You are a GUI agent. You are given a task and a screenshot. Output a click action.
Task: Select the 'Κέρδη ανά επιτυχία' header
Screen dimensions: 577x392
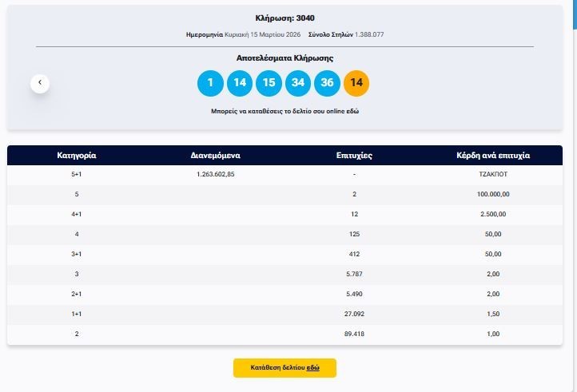492,156
